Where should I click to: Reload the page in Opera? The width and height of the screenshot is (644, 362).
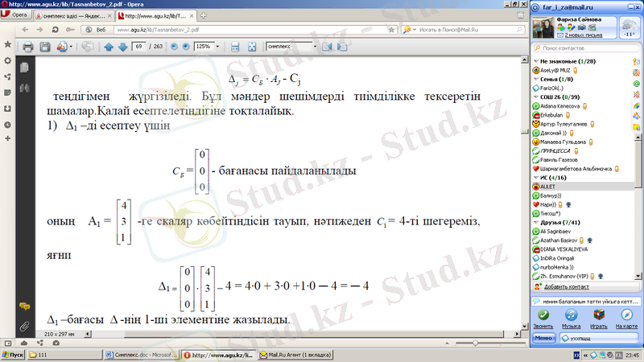click(x=55, y=30)
